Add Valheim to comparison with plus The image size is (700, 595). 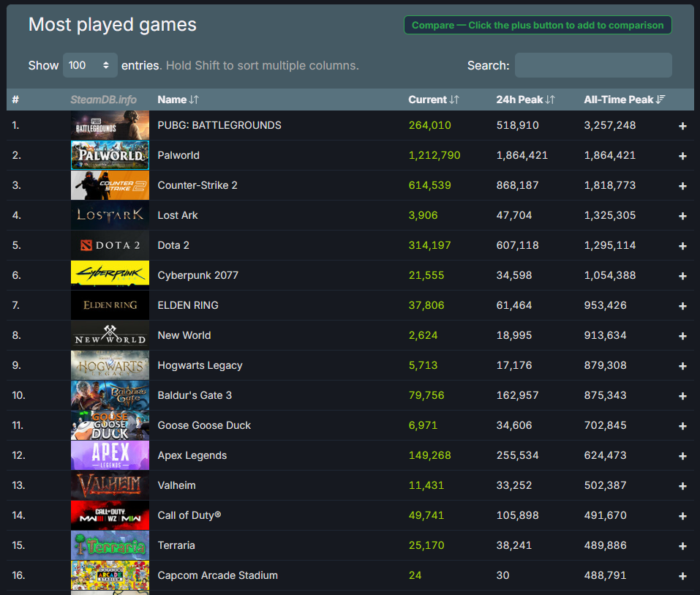682,485
